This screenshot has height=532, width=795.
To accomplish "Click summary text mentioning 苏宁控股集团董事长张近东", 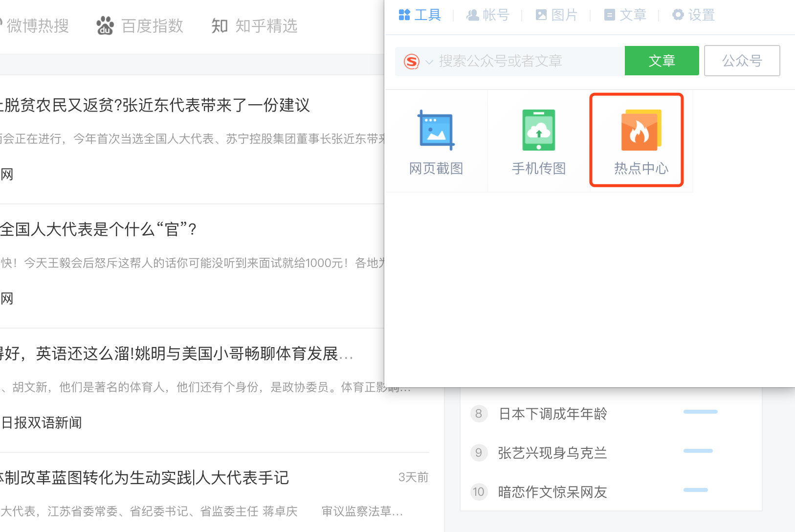I will pos(192,139).
